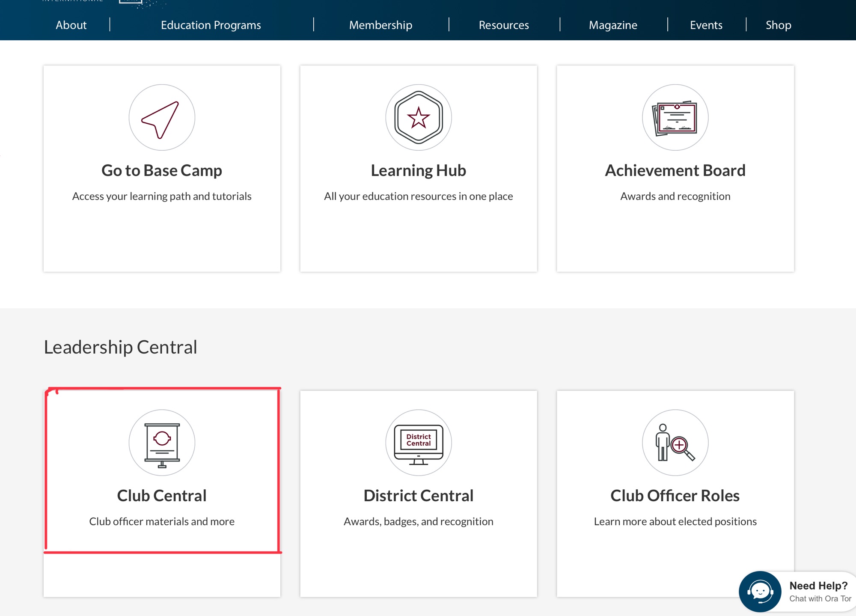Click the Club Officer Roles magnifier icon

click(x=675, y=443)
